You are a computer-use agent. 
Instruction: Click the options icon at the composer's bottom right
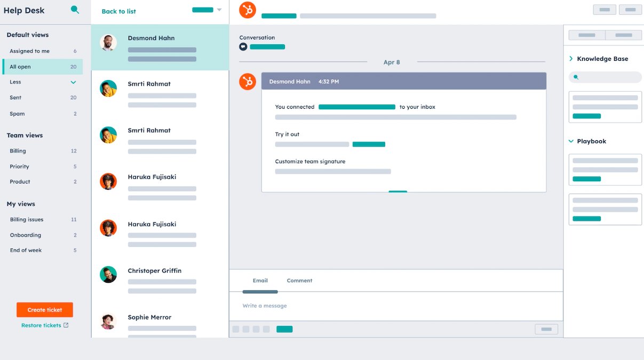coord(546,329)
